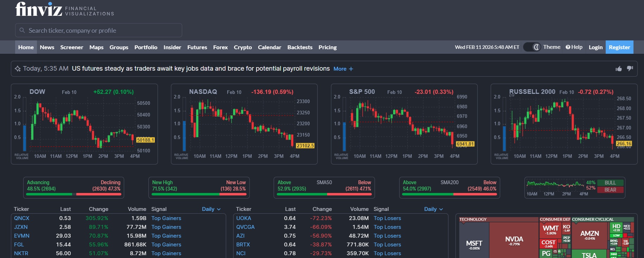Click the search magnifier icon
Viewport: 644px width, 258px height.
pyautogui.click(x=22, y=30)
